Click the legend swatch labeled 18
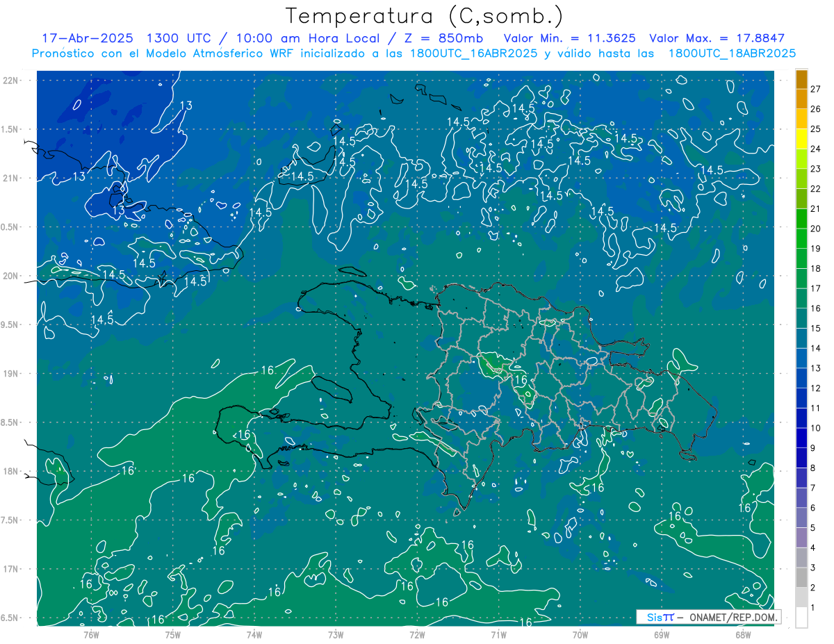This screenshot has width=834, height=644. coord(801,259)
